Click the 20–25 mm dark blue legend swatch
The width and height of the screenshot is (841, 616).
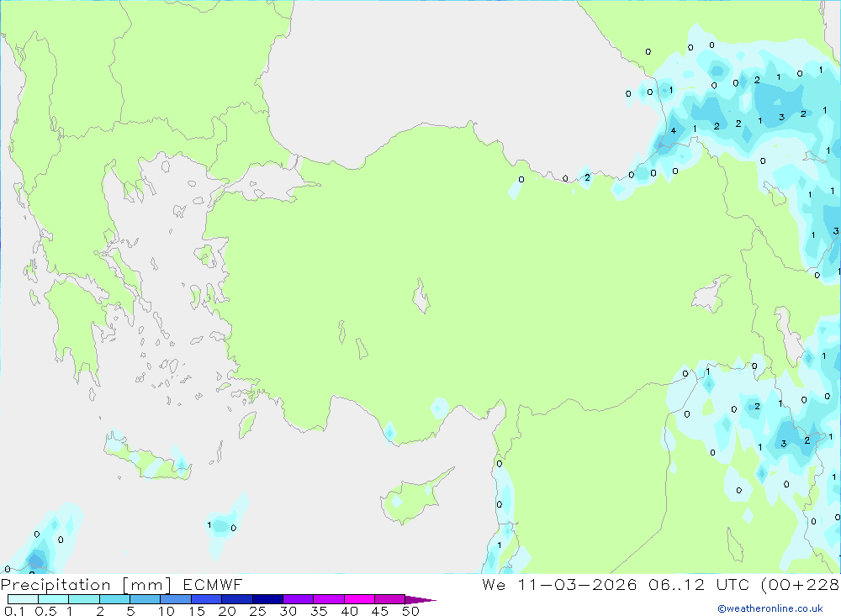(237, 599)
